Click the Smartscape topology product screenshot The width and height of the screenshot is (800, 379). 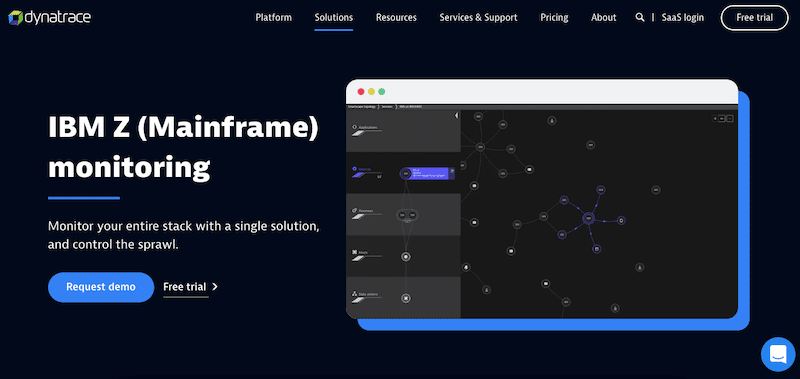542,199
